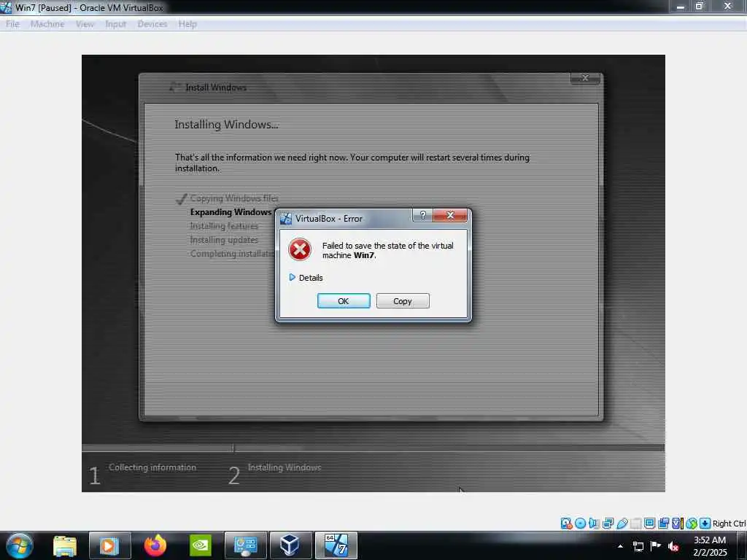Screen dimensions: 747x560
Task: Launch Firefox from the taskbar
Action: pos(155,545)
